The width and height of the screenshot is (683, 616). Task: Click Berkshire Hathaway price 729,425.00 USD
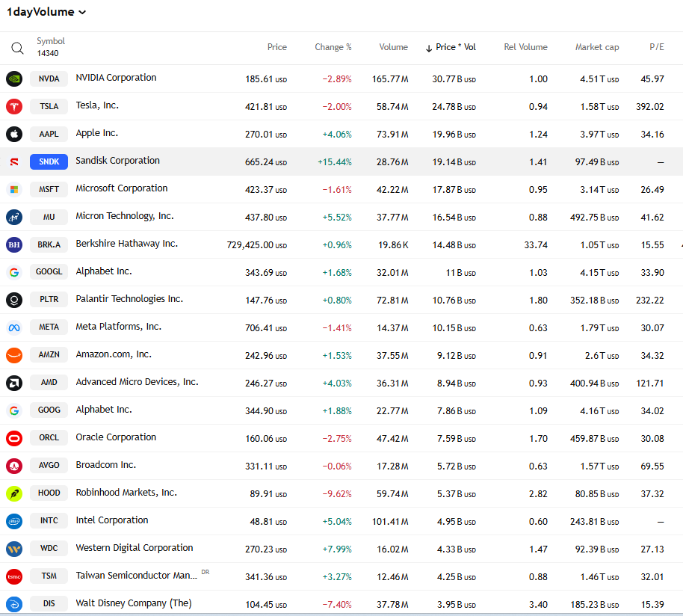tap(257, 245)
